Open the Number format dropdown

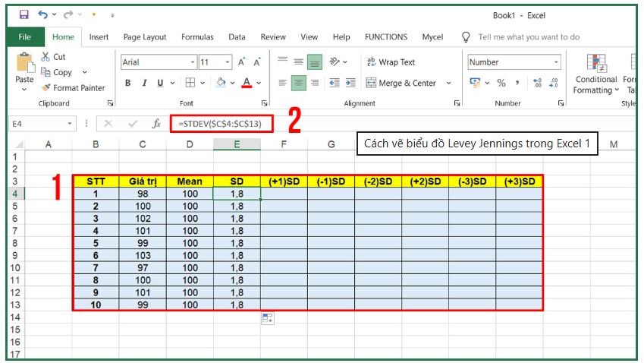point(556,62)
